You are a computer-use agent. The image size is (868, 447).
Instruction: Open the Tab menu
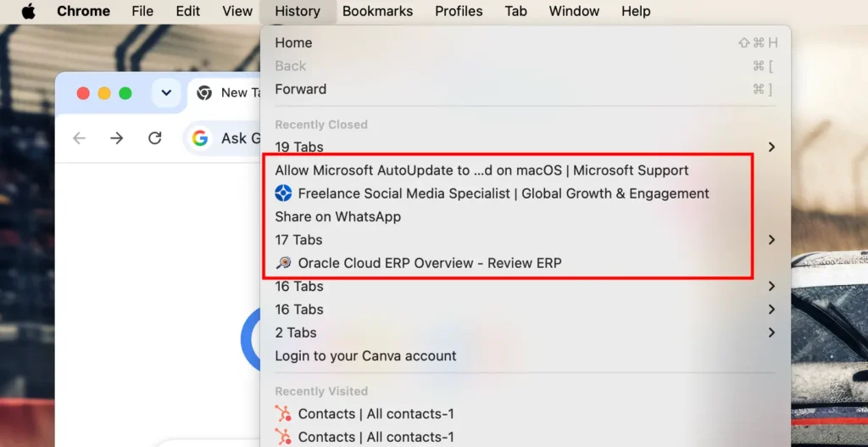[x=515, y=11]
